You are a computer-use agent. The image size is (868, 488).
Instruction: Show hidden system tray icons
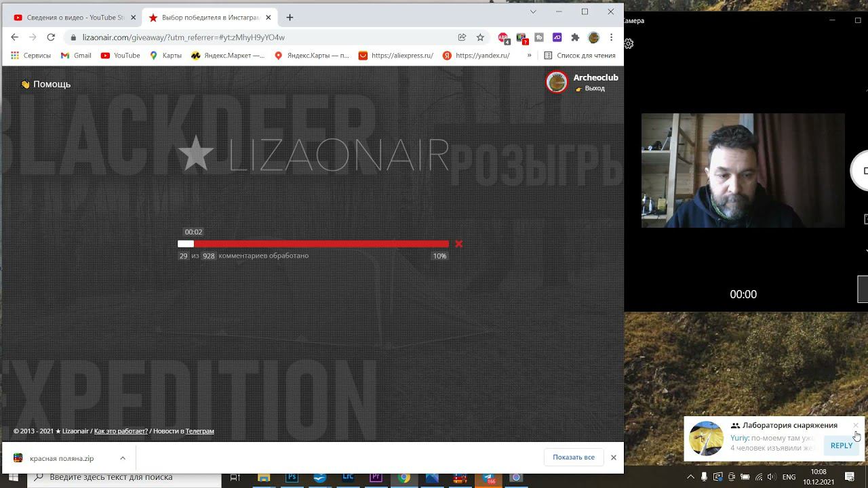690,477
